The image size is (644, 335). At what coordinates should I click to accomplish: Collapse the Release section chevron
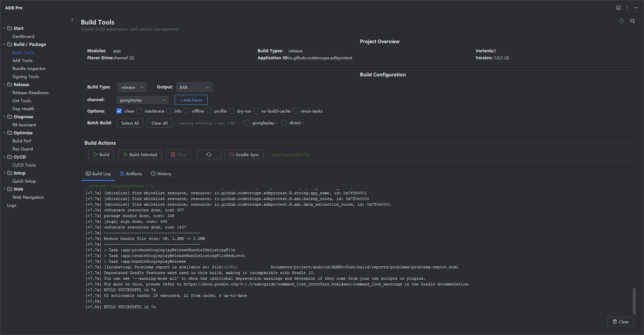click(x=5, y=84)
